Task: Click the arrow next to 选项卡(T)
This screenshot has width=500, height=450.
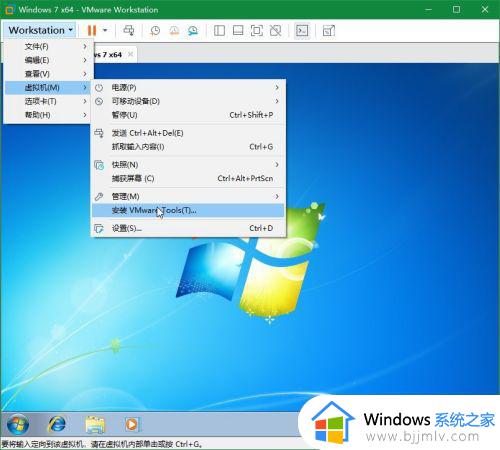Action: (85, 101)
